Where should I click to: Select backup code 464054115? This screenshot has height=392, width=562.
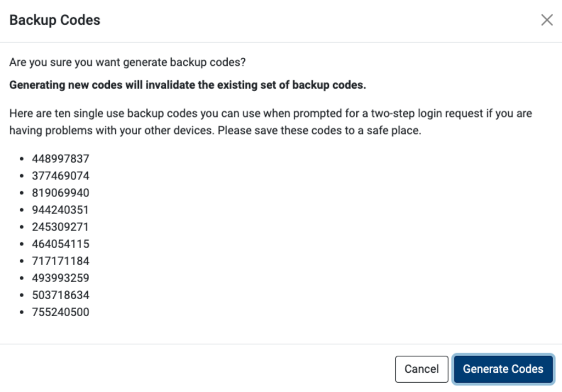pos(60,243)
